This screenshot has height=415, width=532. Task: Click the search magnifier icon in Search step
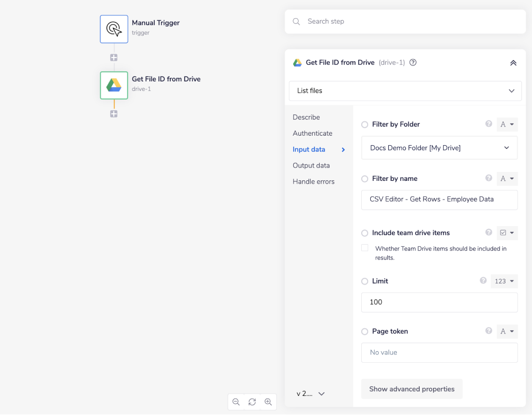tap(296, 21)
